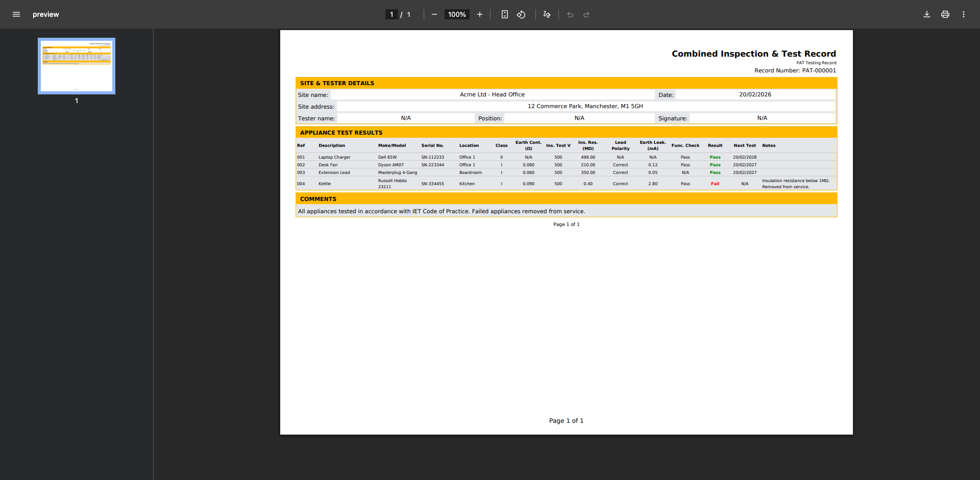Click the SITE & TESTER DETAILS header
Screen dimensions: 980x480
click(337, 83)
